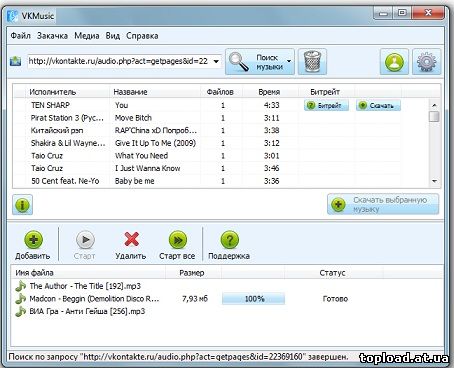
Task: Click note icon of Madcon file
Action: click(20, 299)
